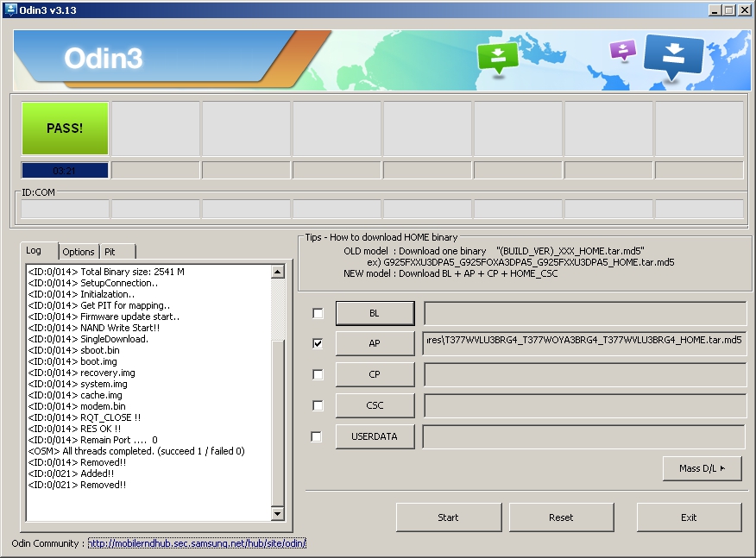Maximize the Odin3 window
Screen dimensions: 756x558
coord(729,9)
